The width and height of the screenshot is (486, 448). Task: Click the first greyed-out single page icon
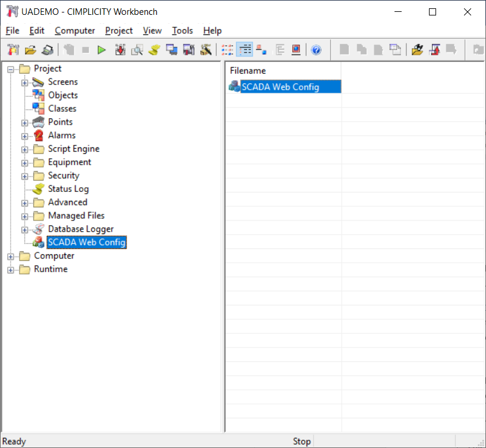(x=344, y=49)
